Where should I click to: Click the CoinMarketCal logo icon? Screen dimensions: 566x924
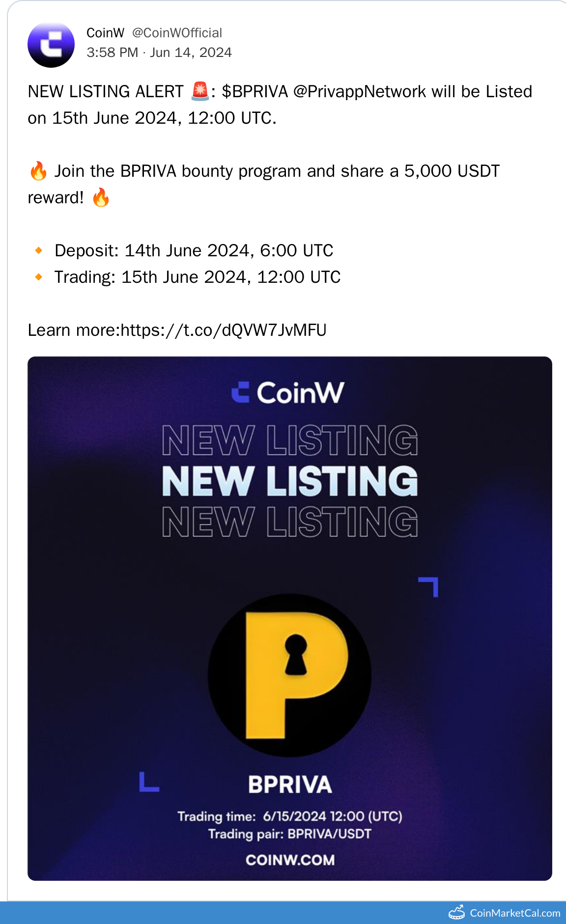pyautogui.click(x=457, y=912)
